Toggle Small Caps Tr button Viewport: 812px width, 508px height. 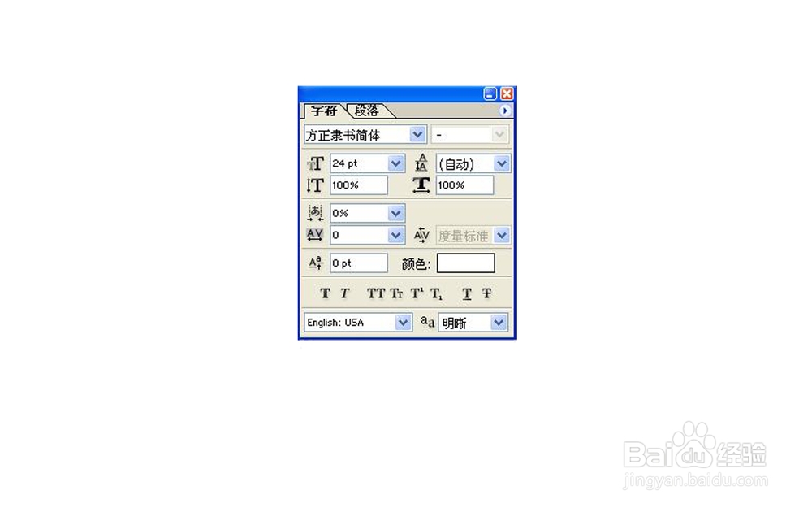click(397, 294)
